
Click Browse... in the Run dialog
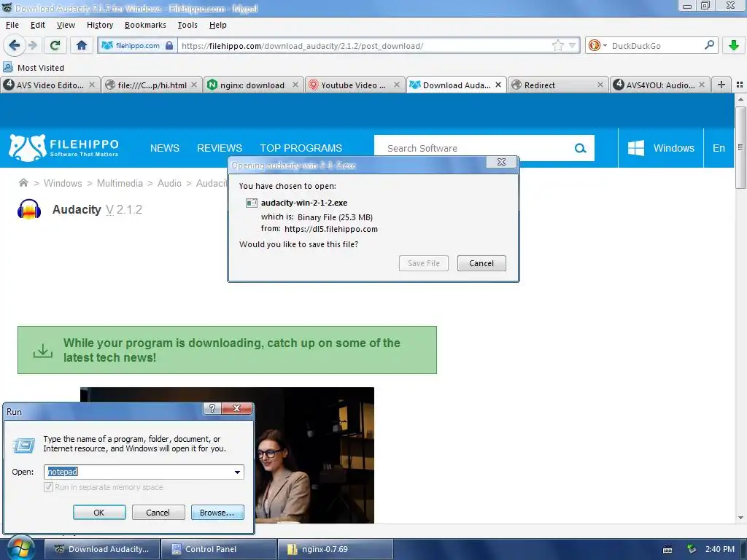pos(217,513)
